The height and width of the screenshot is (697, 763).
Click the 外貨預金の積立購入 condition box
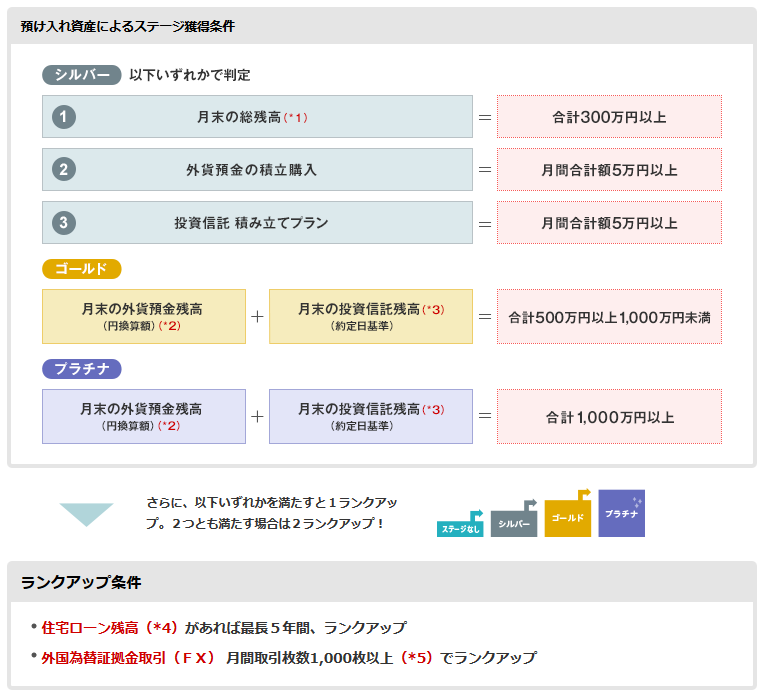pyautogui.click(x=257, y=169)
